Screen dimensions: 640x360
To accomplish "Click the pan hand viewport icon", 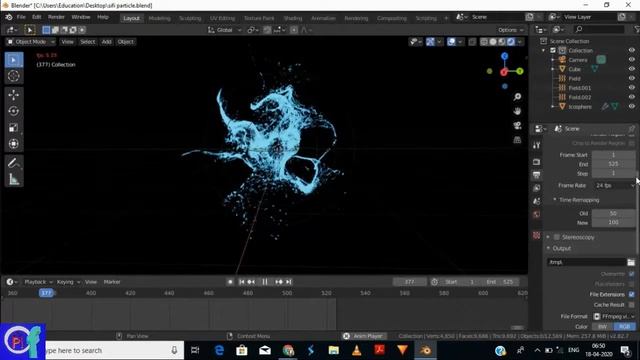I will (x=517, y=111).
